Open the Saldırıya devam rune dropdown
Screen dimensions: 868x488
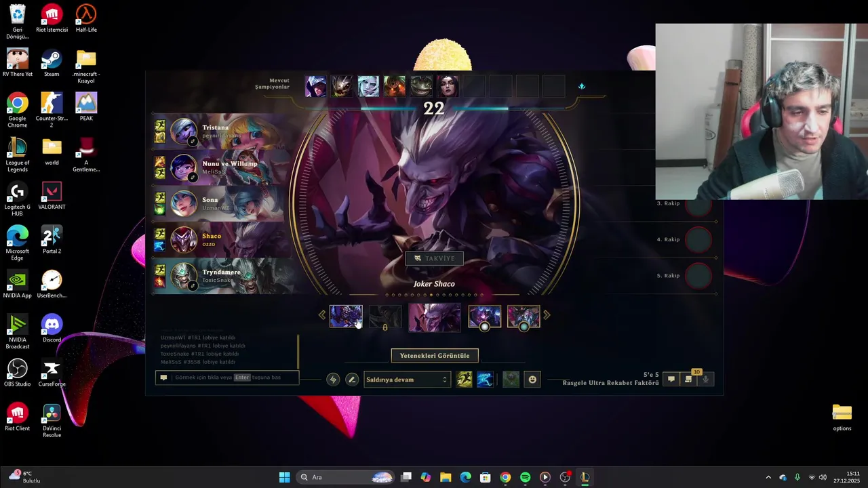pyautogui.click(x=407, y=380)
